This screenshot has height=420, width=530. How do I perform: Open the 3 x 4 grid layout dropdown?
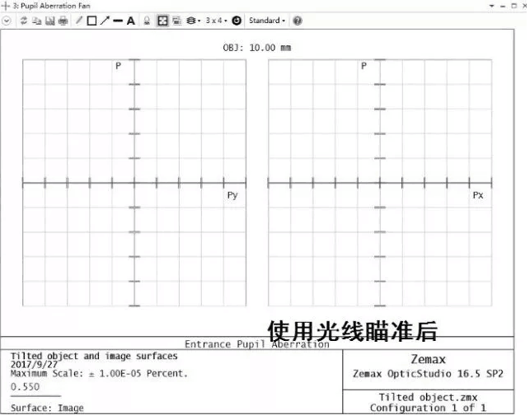[217, 21]
